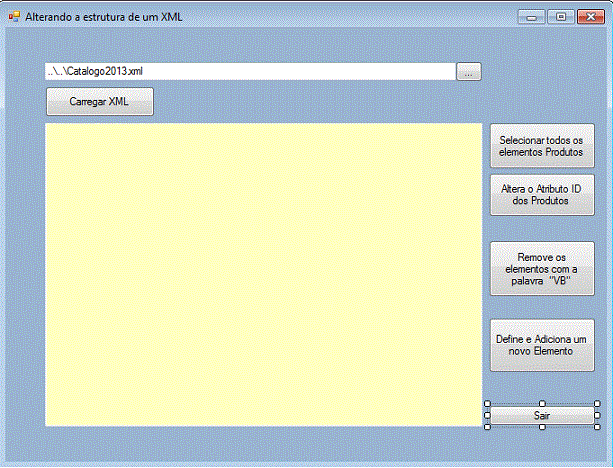Image resolution: width=613 pixels, height=468 pixels.
Task: Click inside the yellow XML output area
Action: click(x=263, y=275)
